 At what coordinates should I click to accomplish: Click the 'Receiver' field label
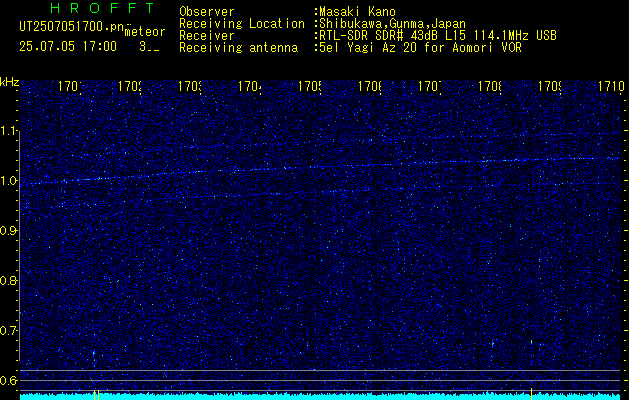click(x=207, y=36)
